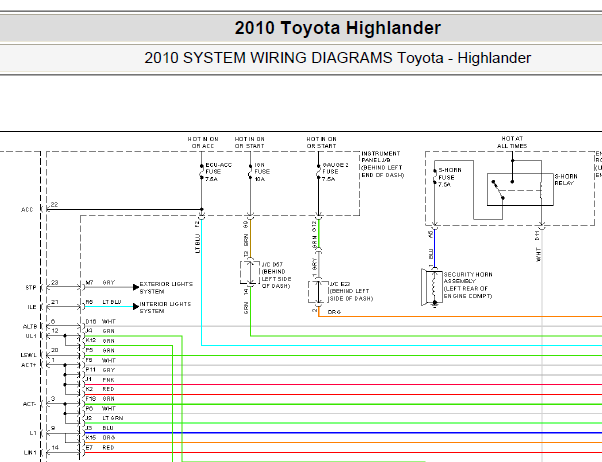Click the J/C E22 junction connector label

(x=351, y=291)
